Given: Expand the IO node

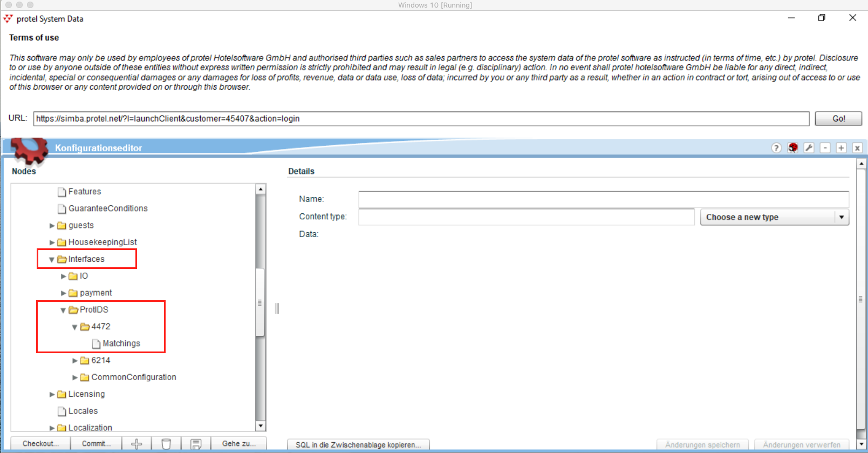Looking at the screenshot, I should click(x=63, y=276).
